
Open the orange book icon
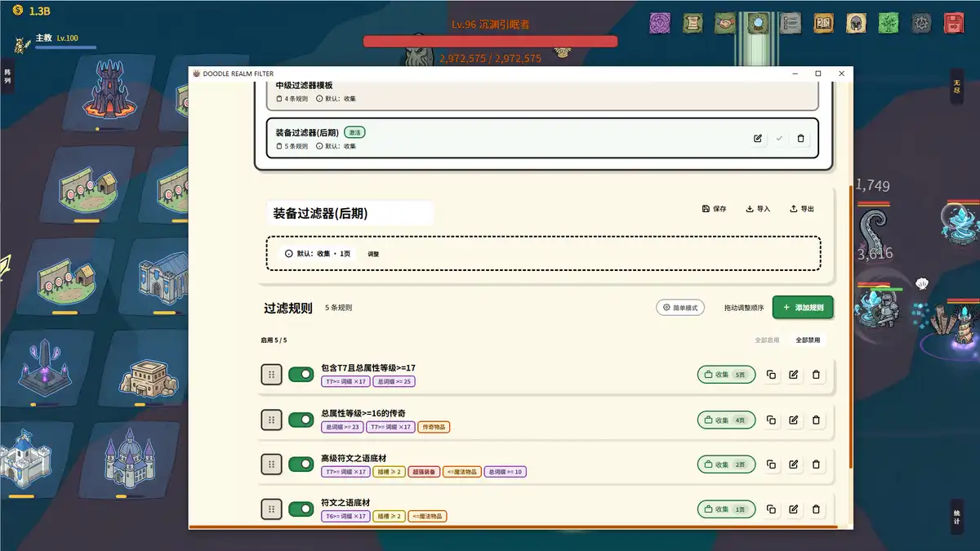click(823, 23)
